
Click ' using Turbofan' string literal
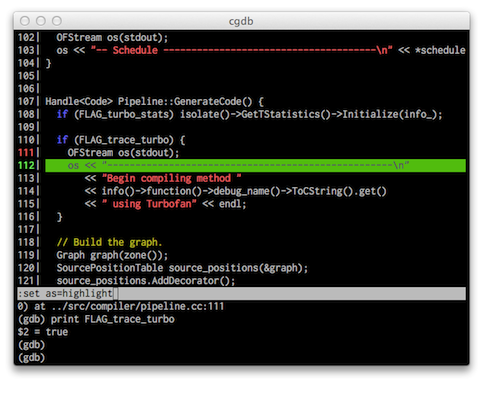(149, 204)
